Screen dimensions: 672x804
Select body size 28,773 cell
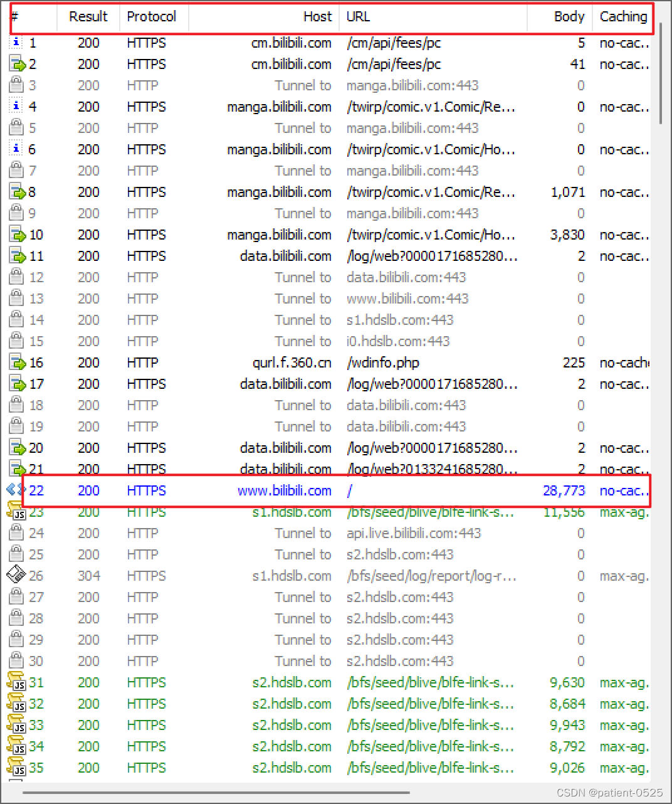tap(564, 490)
